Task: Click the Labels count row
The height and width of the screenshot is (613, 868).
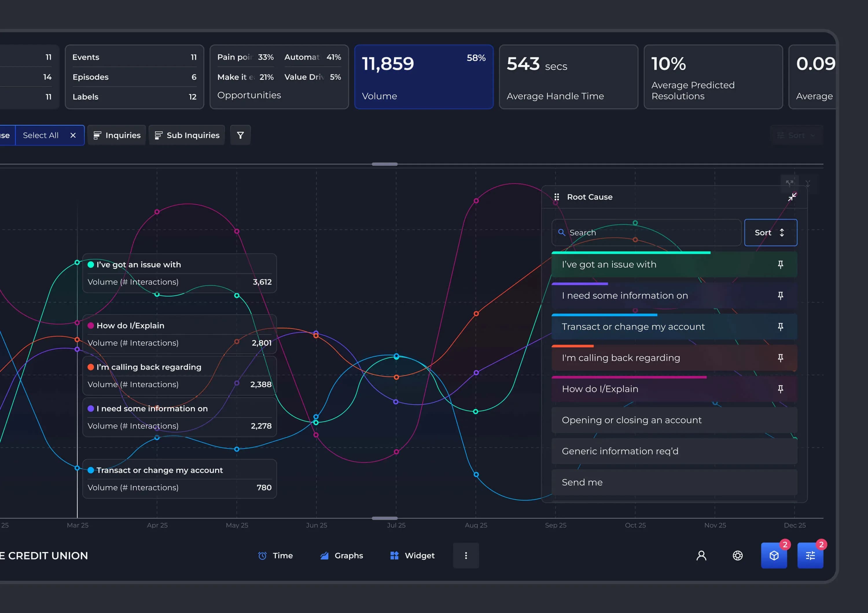Action: (x=135, y=97)
